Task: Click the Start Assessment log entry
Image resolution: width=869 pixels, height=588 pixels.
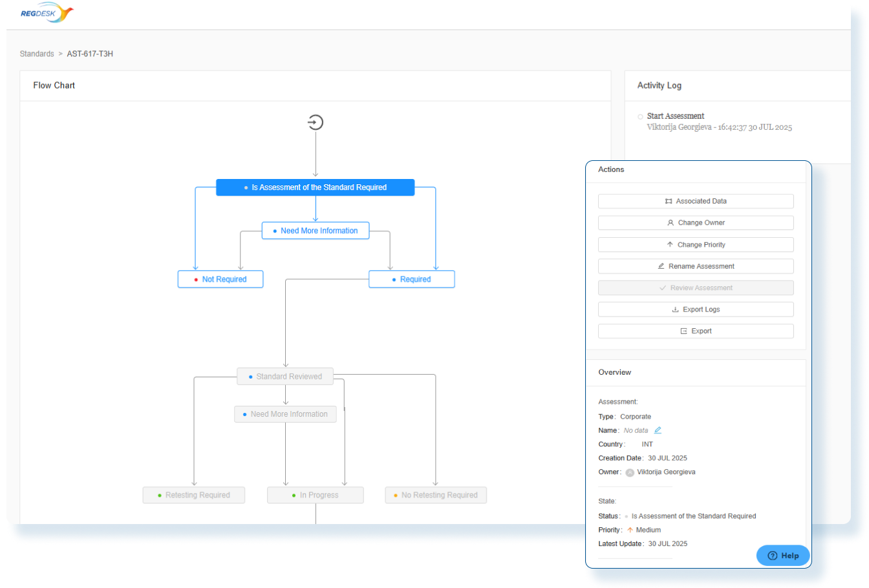Action: (676, 116)
